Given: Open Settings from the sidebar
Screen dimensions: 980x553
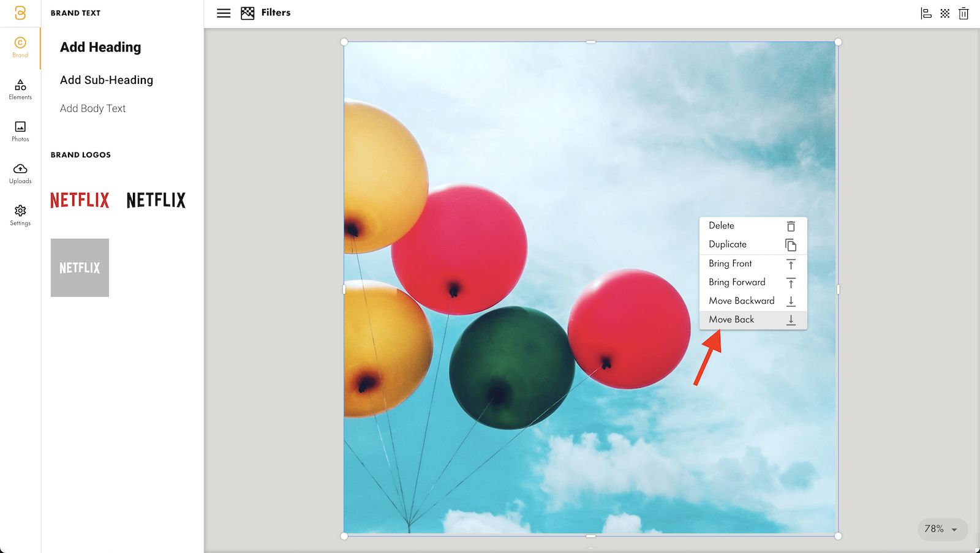Looking at the screenshot, I should [20, 216].
